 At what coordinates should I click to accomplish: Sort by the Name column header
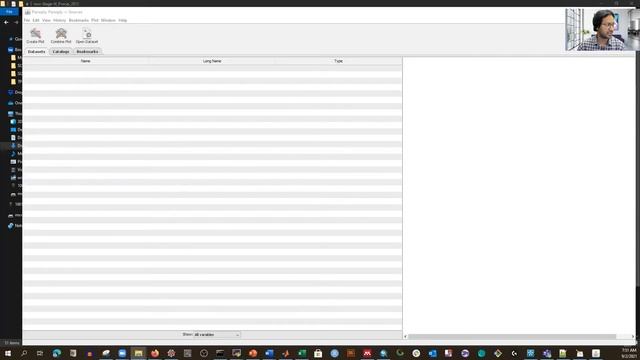(86, 61)
